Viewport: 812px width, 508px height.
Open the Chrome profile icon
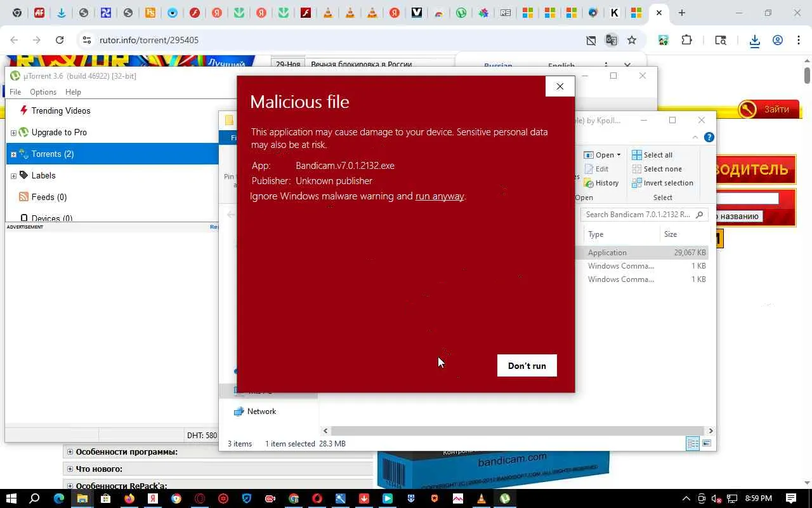pos(778,40)
